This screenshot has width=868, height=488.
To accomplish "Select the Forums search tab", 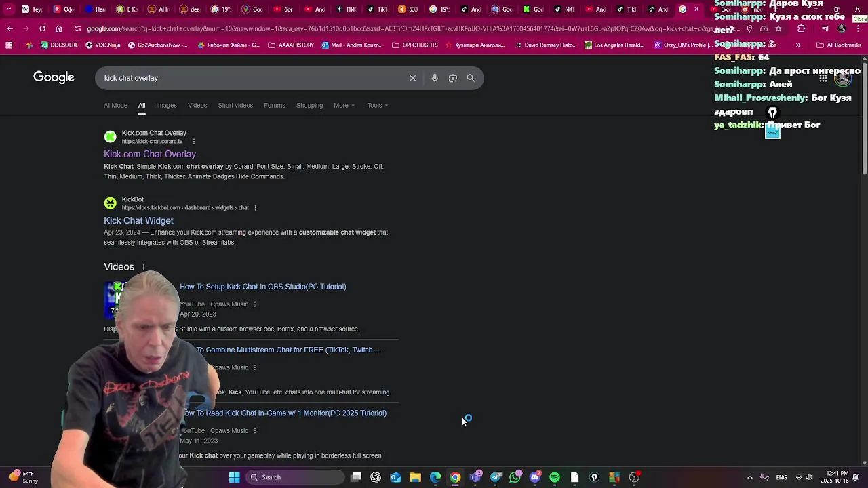I will pos(275,105).
